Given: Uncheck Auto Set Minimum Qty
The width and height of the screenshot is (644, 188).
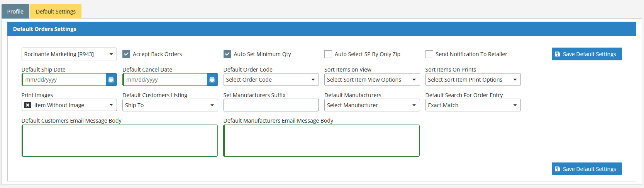Looking at the screenshot, I should coord(227,54).
